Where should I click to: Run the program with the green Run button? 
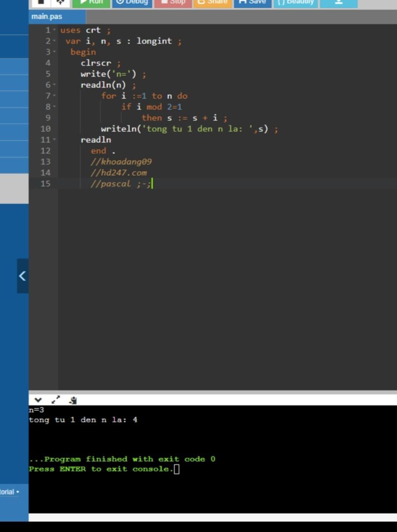[x=91, y=3]
